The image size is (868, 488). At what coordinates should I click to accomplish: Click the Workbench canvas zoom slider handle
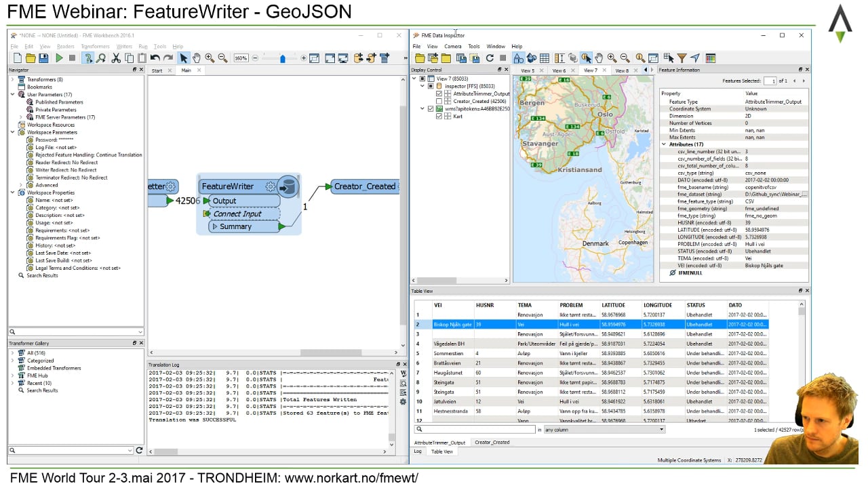click(283, 59)
